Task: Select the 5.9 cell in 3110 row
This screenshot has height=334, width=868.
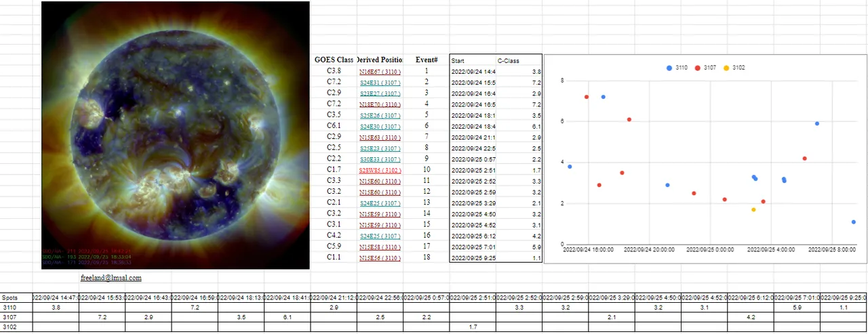Action: tap(797, 308)
